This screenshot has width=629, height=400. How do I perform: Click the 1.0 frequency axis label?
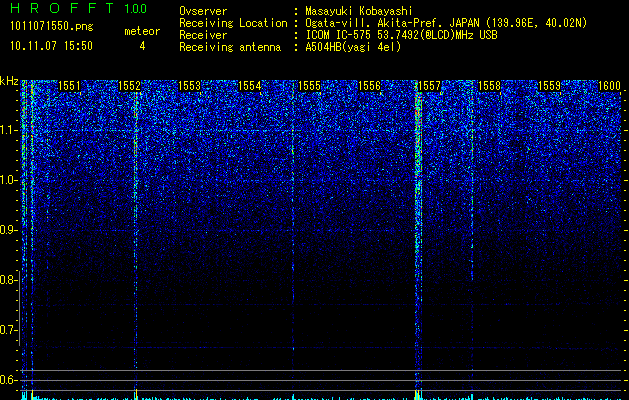[x=8, y=180]
